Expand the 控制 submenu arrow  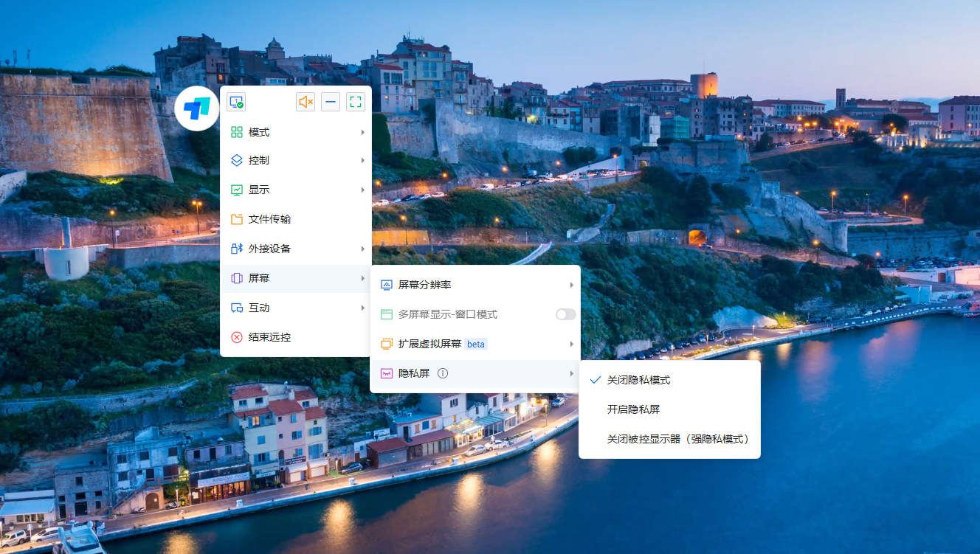click(x=362, y=160)
